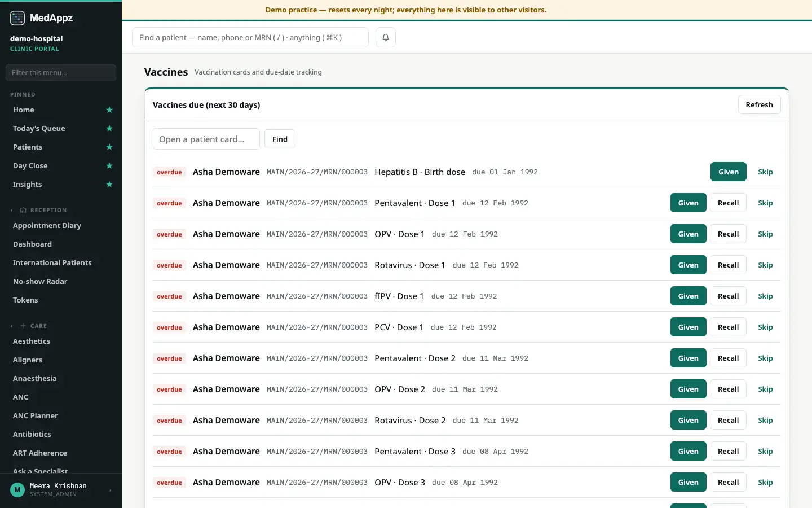Recall for fIPV Dose 1
Screen dimensions: 812x508
click(728, 296)
